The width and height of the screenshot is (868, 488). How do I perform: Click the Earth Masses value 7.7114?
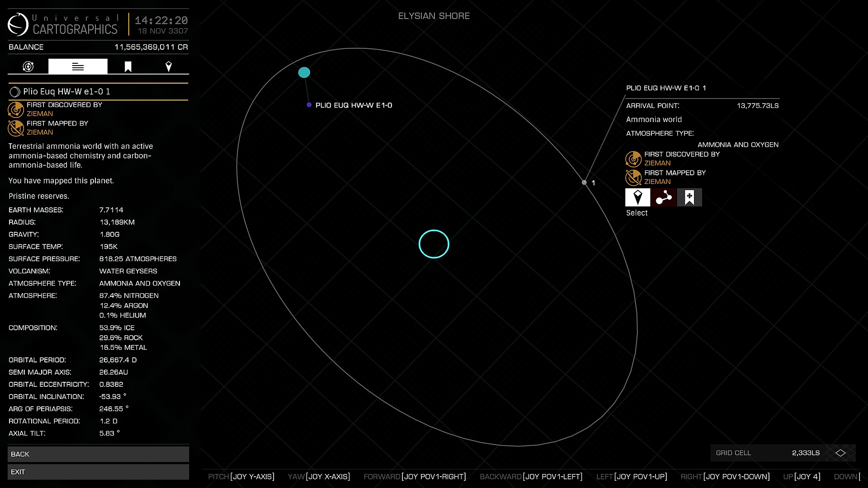pos(111,210)
